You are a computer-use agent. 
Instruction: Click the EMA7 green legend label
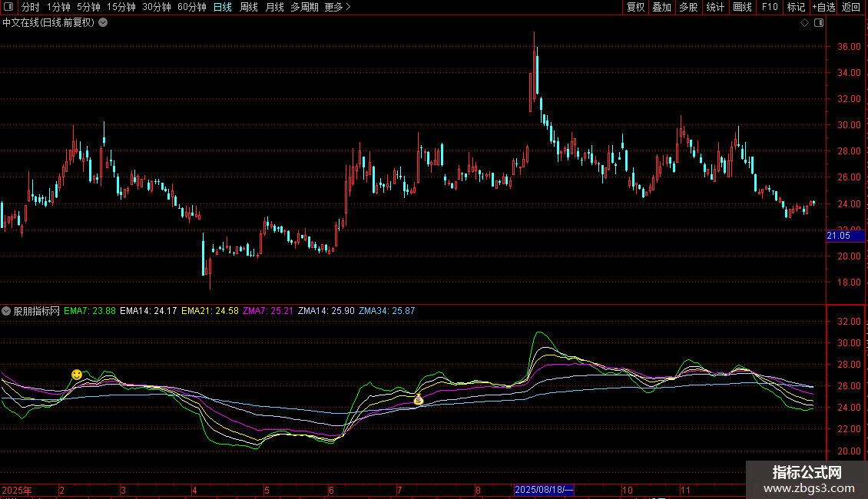coord(90,311)
